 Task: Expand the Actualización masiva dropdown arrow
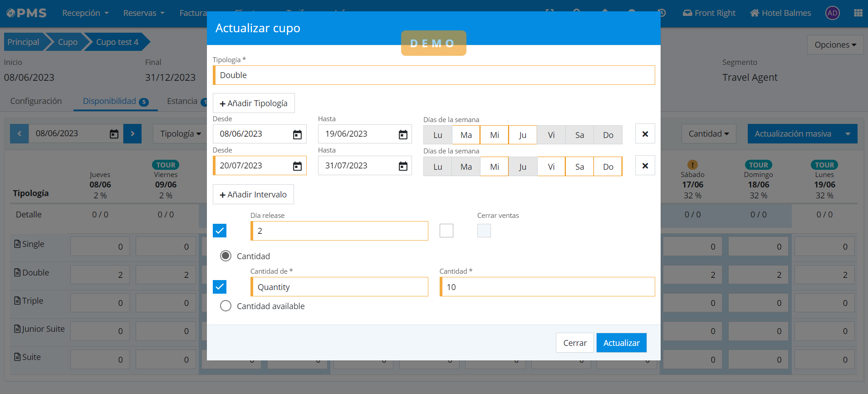[848, 134]
